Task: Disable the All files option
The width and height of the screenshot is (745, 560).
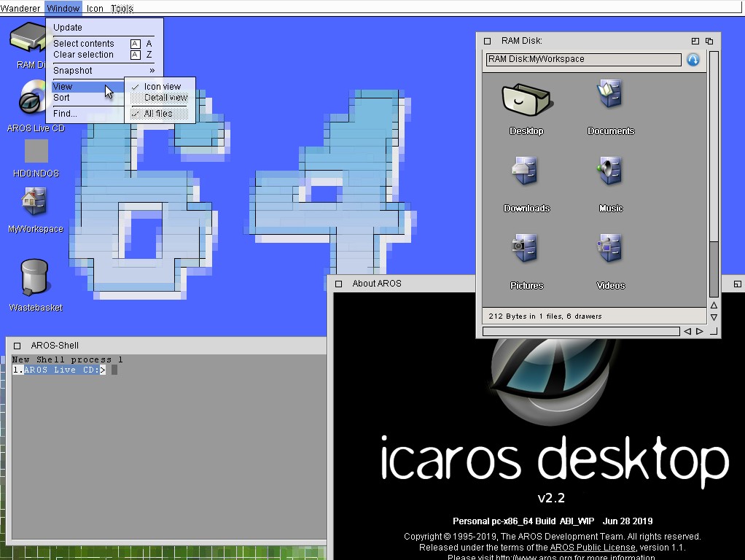Action: coord(157,113)
